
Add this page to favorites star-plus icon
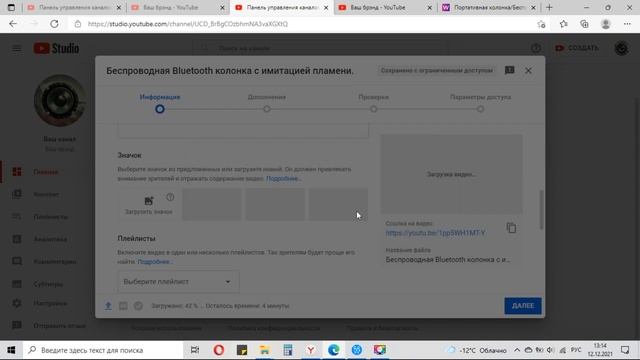[x=542, y=24]
